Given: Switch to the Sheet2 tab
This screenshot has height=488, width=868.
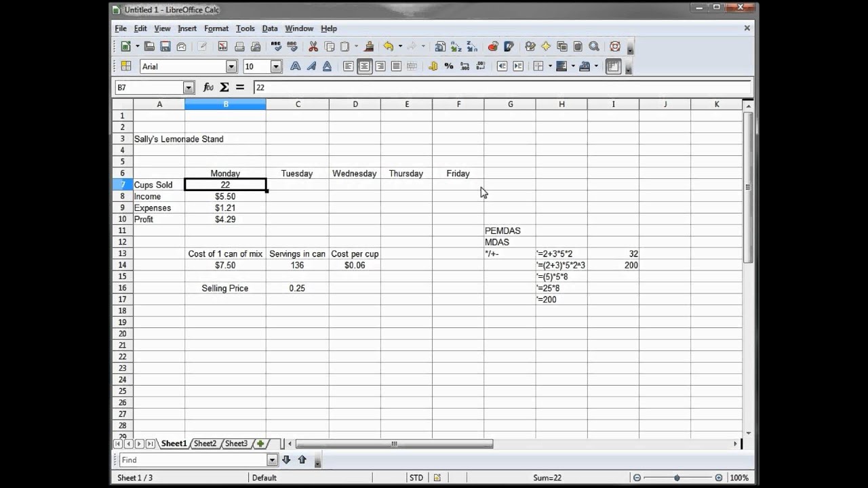Looking at the screenshot, I should [205, 444].
